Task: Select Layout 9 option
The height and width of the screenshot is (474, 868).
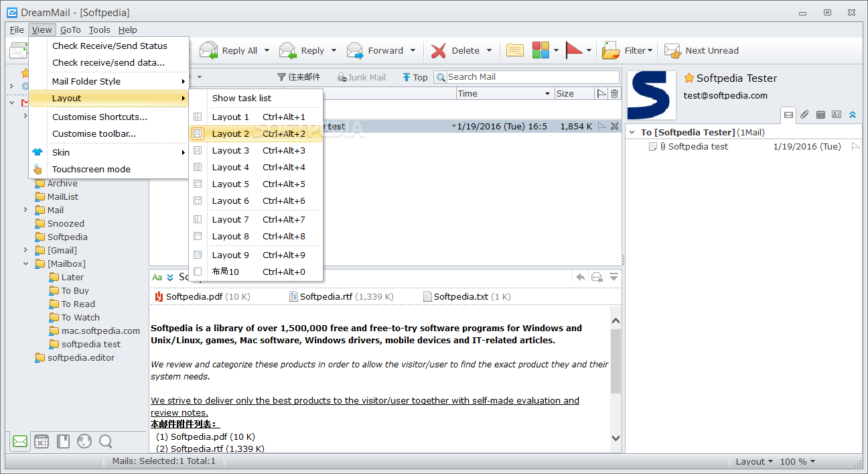Action: pyautogui.click(x=256, y=255)
